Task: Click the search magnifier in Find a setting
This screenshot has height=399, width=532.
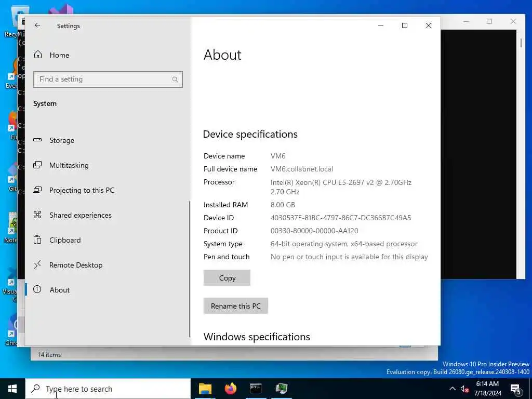Action: (x=175, y=79)
